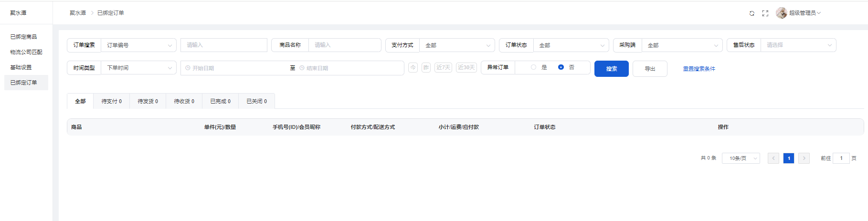Click the 近7天 quick date button

tap(443, 67)
